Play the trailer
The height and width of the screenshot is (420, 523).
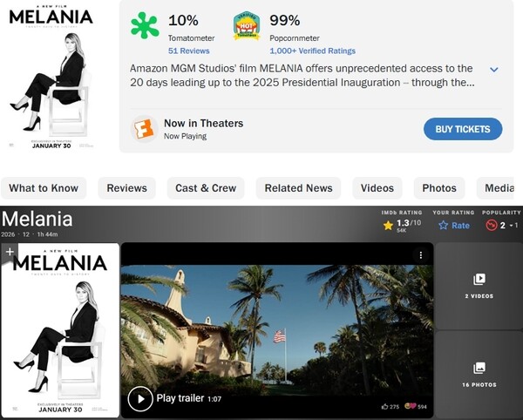click(x=140, y=399)
